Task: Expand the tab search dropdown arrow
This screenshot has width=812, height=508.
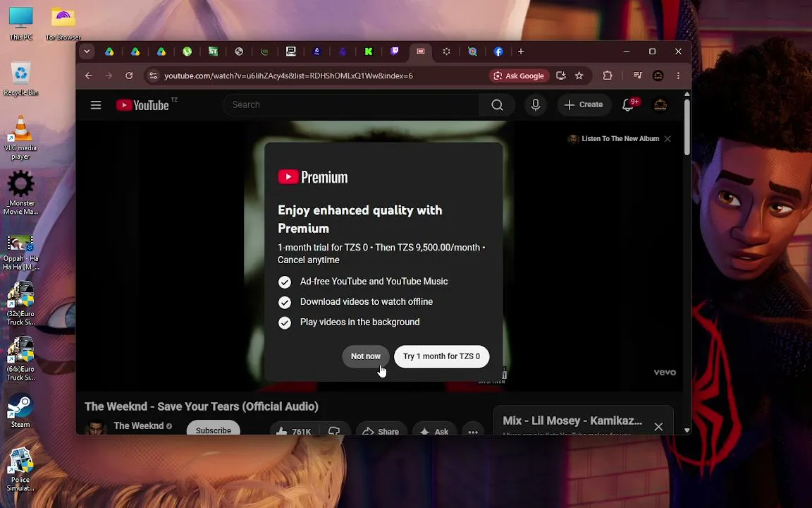Action: pos(87,52)
